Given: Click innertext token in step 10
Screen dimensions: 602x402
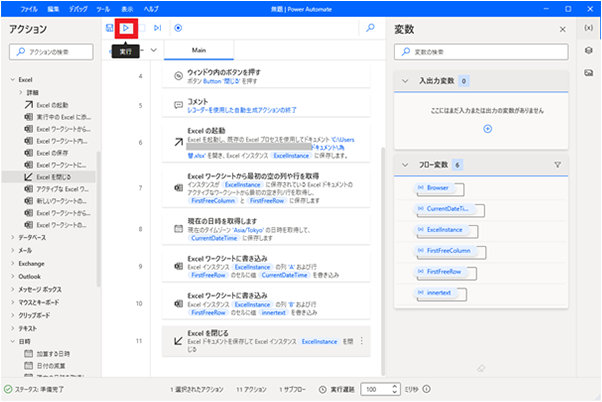Looking at the screenshot, I should point(273,313).
